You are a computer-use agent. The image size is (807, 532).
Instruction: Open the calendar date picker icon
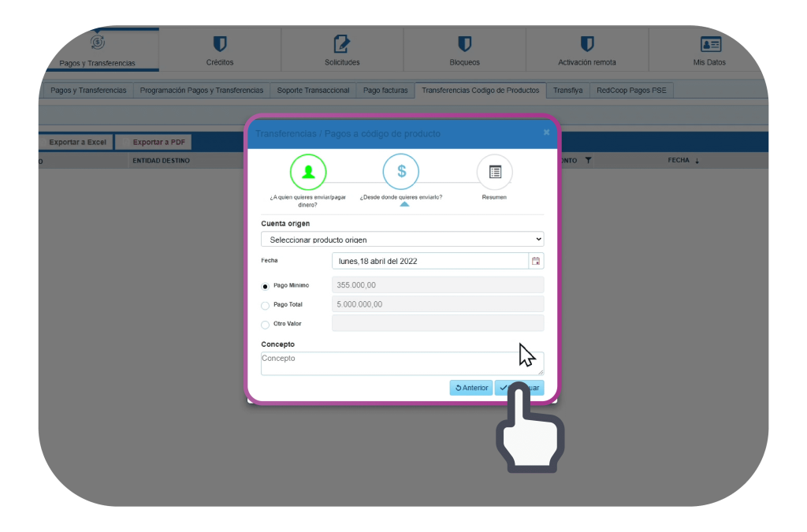point(536,261)
